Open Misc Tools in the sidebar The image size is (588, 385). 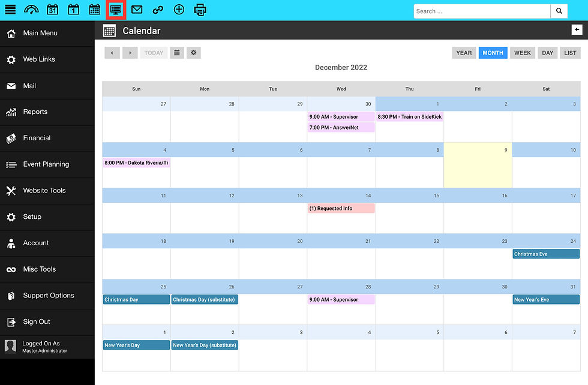(47, 269)
